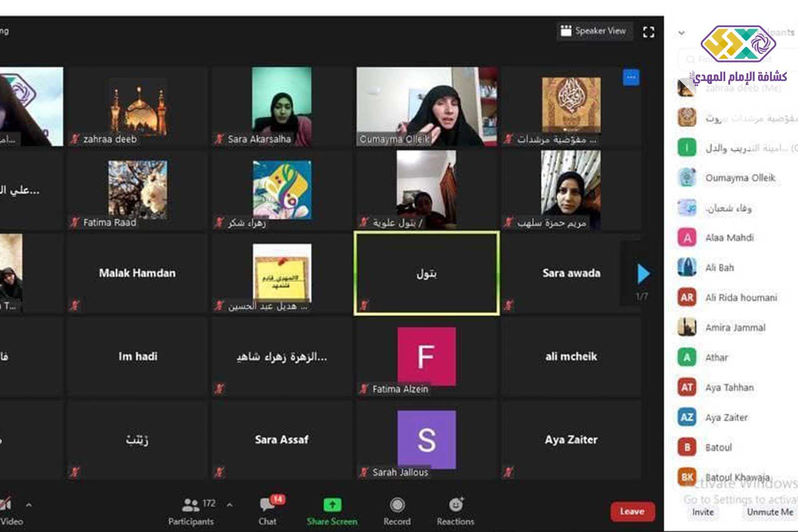Collapse participants panel chevron at top
Screen dimensions: 798x532
[682, 32]
